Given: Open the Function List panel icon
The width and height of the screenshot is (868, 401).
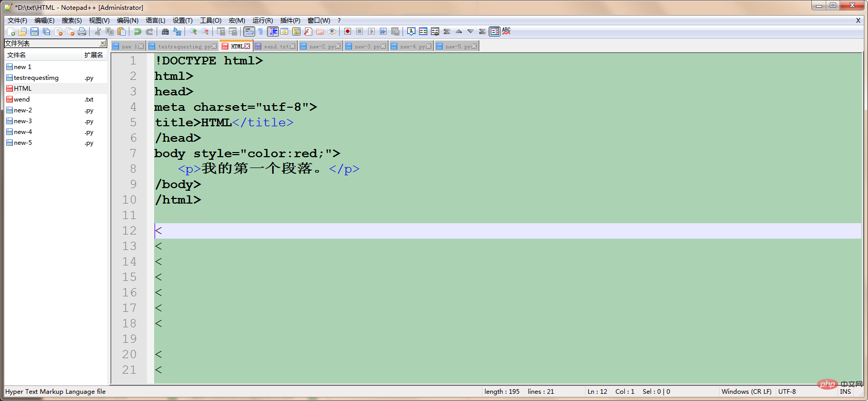Looking at the screenshot, I should coord(308,31).
